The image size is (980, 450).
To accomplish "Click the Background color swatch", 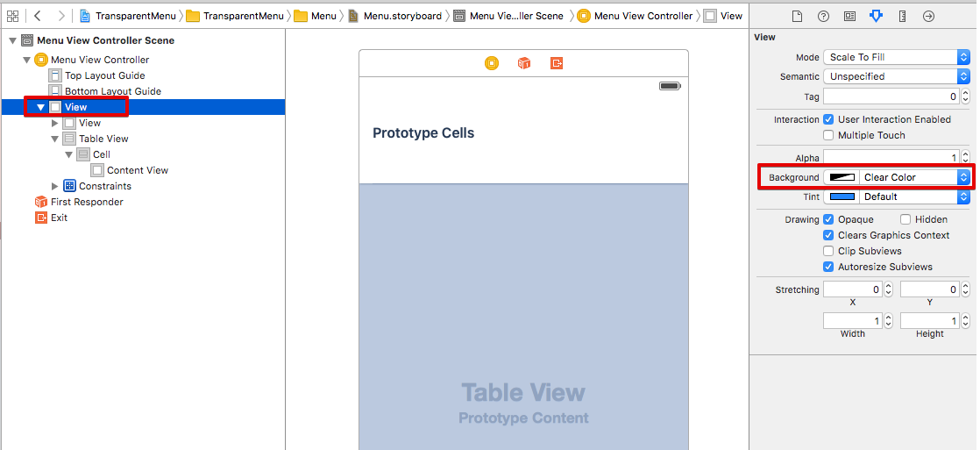I will (842, 177).
